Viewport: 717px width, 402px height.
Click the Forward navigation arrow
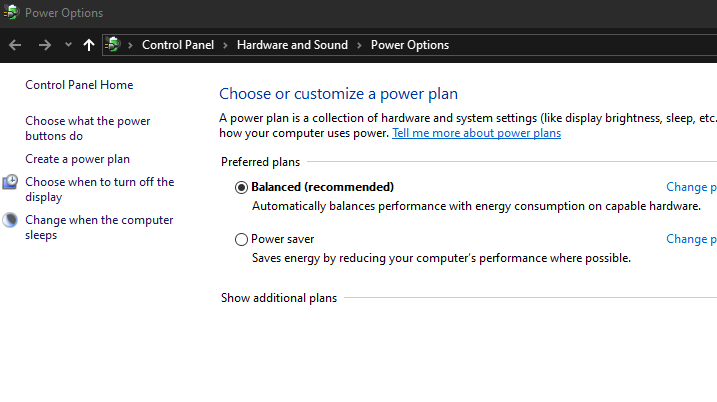click(44, 45)
